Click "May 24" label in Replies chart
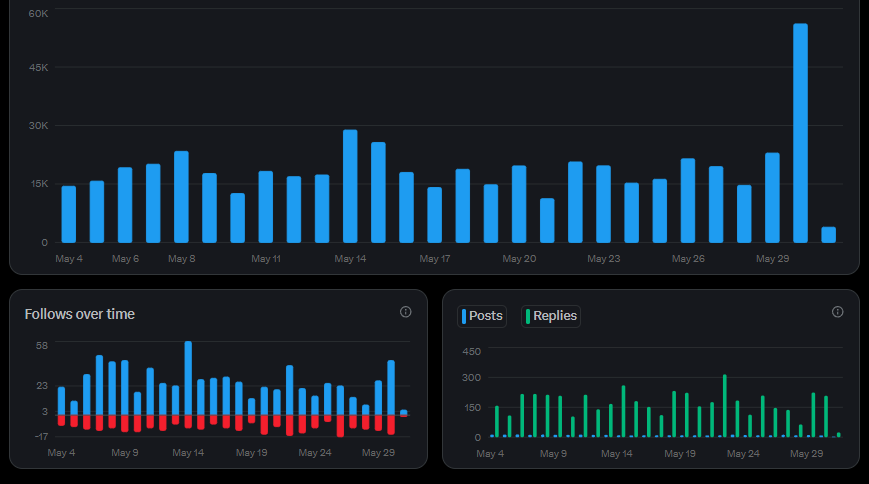 tap(743, 454)
